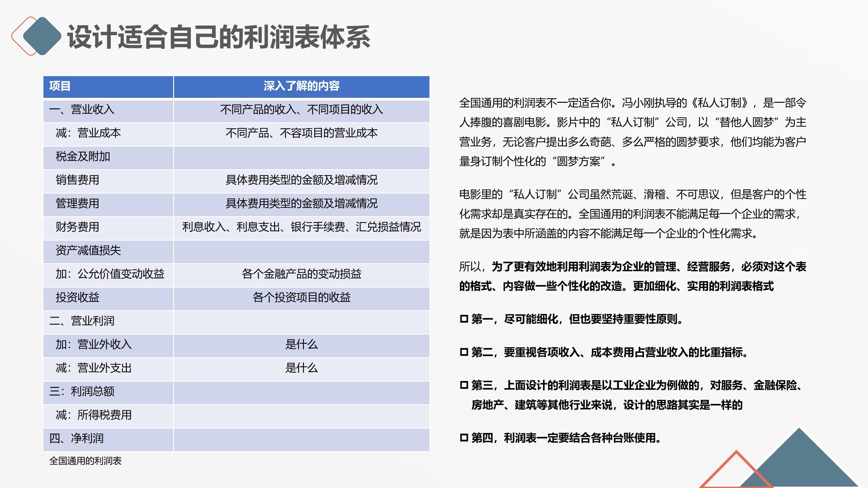Screen dimensions: 868x488
Task: Click the table caption 全国通用的利润表
Action: point(85,461)
